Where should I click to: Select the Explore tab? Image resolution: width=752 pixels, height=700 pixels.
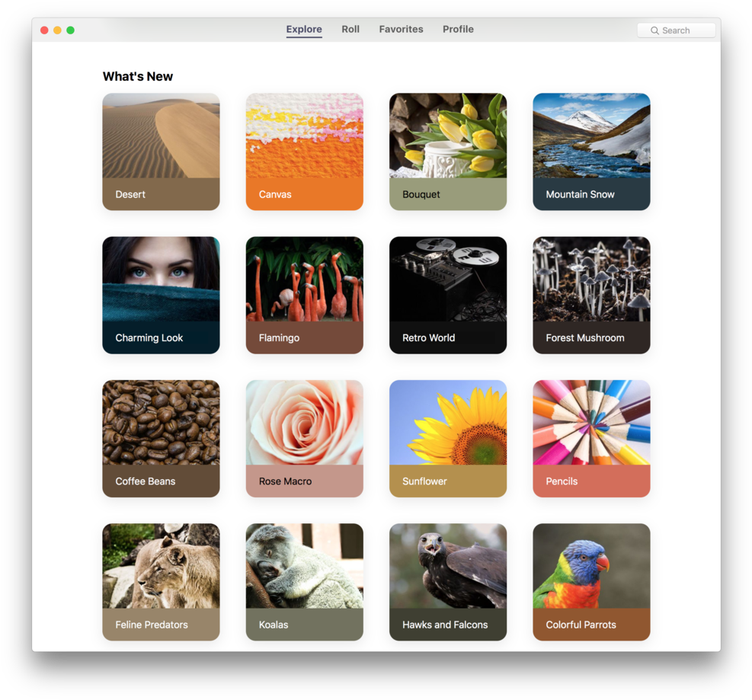point(303,29)
